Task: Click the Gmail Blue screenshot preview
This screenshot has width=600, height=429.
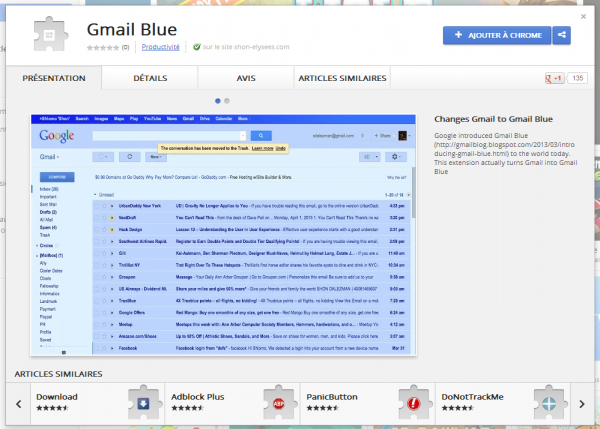Action: tap(223, 235)
